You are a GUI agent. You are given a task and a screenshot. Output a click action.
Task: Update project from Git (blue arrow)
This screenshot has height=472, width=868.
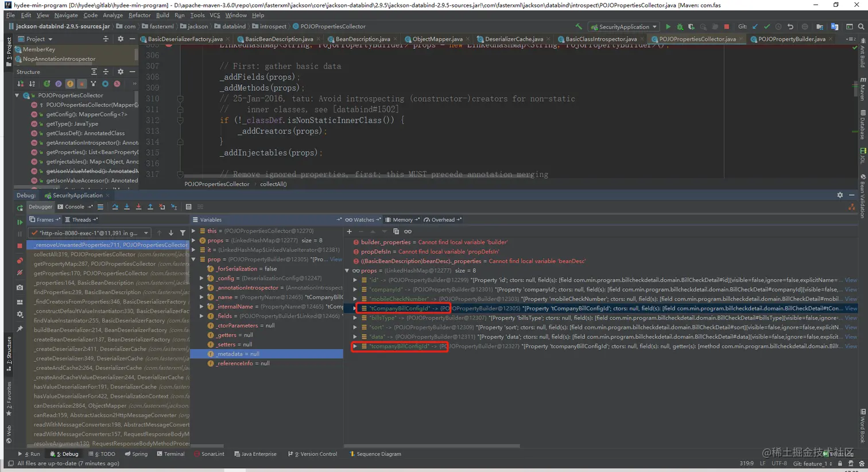755,26
